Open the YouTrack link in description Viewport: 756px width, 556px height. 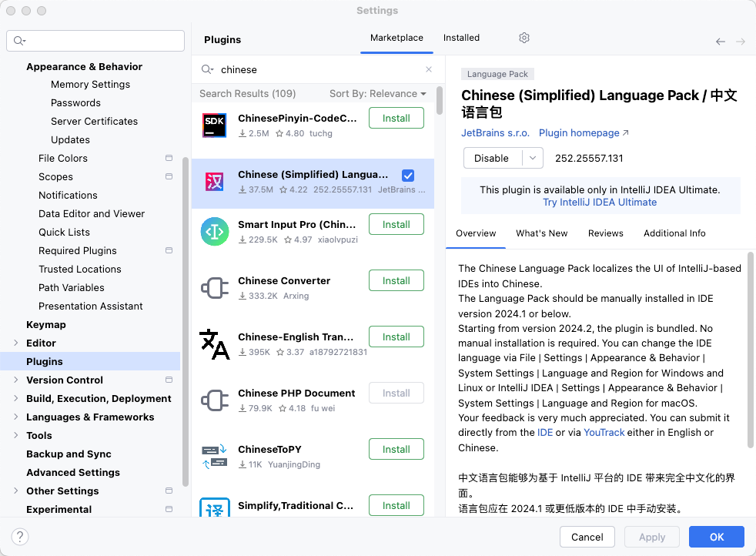[x=604, y=433]
